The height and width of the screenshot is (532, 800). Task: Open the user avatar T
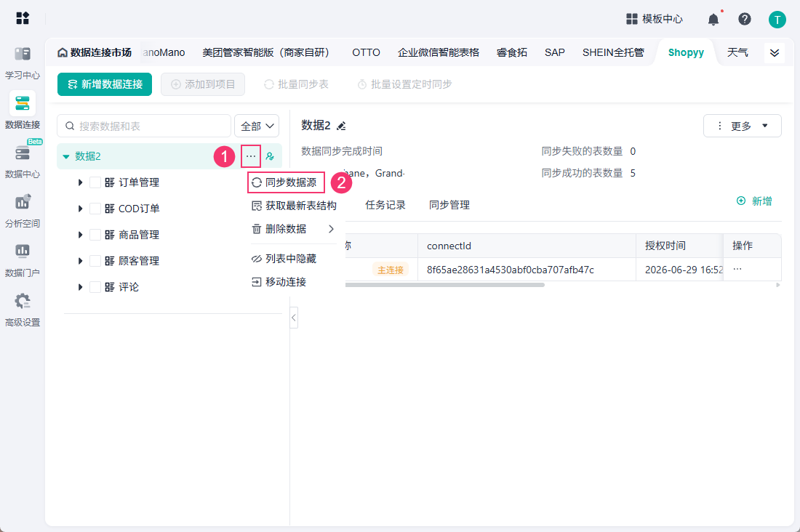[x=777, y=20]
